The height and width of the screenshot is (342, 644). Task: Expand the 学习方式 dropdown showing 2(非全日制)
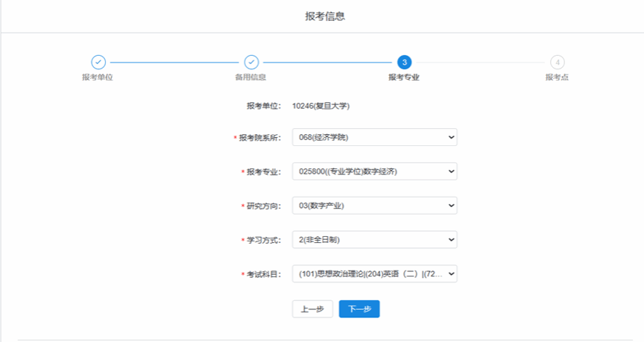point(374,240)
